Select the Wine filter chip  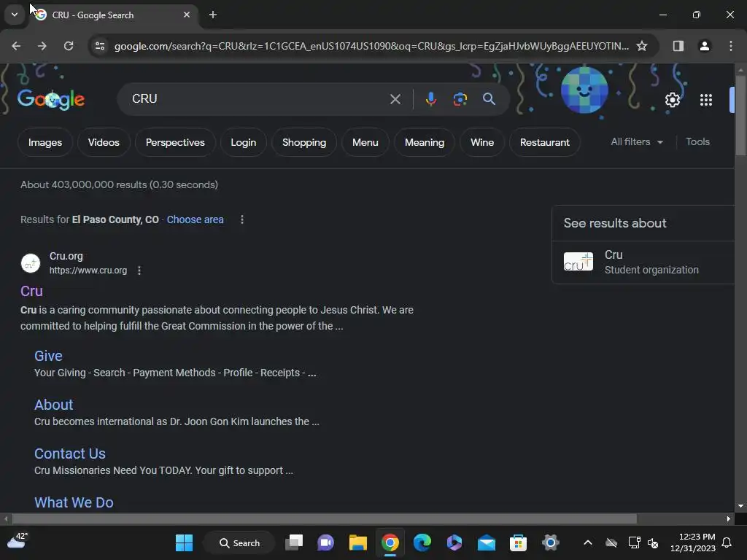[482, 142]
